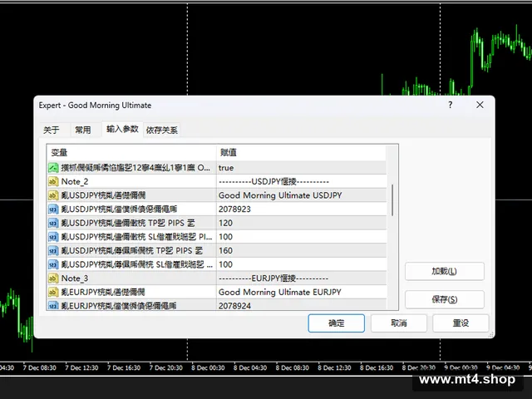This screenshot has height=399, width=532.
Task: Click the string icon in the Good Morning Ultimate EURJPY row
Action: 53,292
